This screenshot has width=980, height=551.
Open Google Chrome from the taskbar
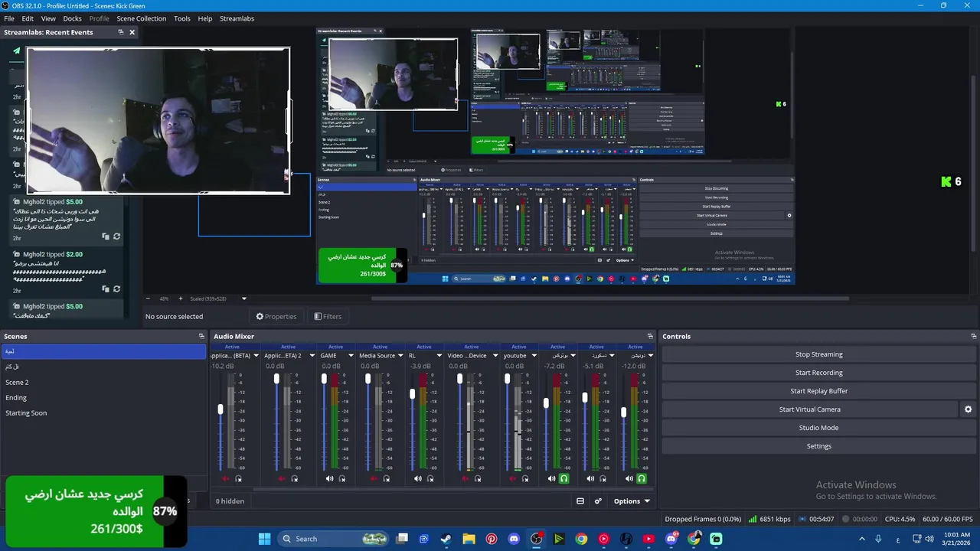coord(581,539)
